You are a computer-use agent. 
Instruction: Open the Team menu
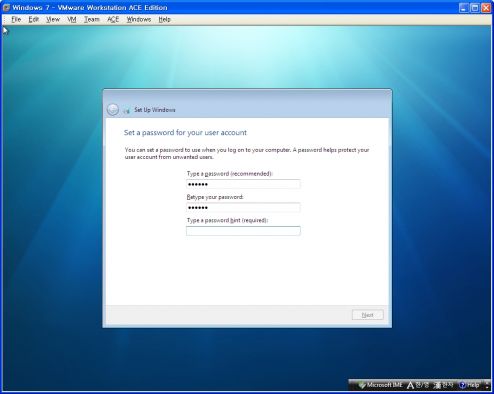92,20
